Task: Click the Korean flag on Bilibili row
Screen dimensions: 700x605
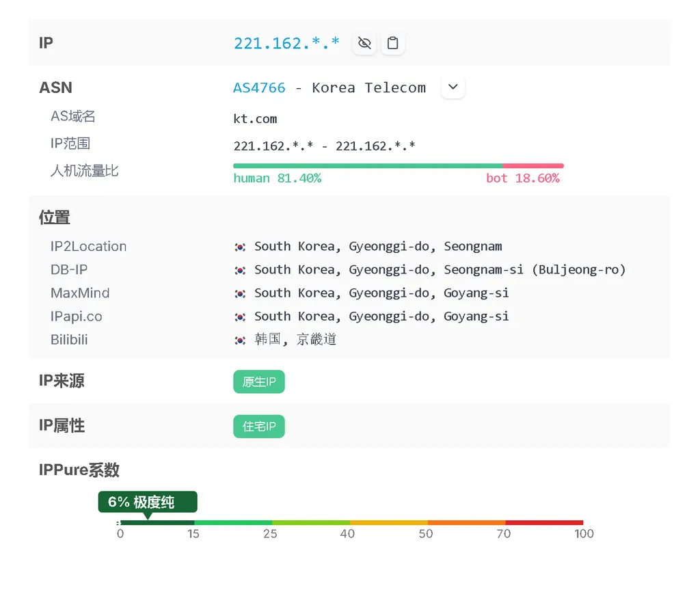Action: point(240,339)
